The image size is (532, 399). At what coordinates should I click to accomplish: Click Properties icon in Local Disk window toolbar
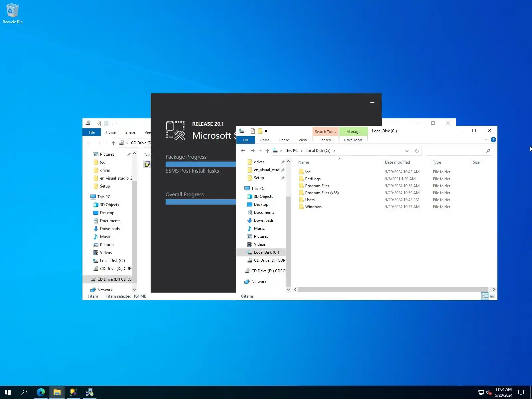click(x=253, y=131)
